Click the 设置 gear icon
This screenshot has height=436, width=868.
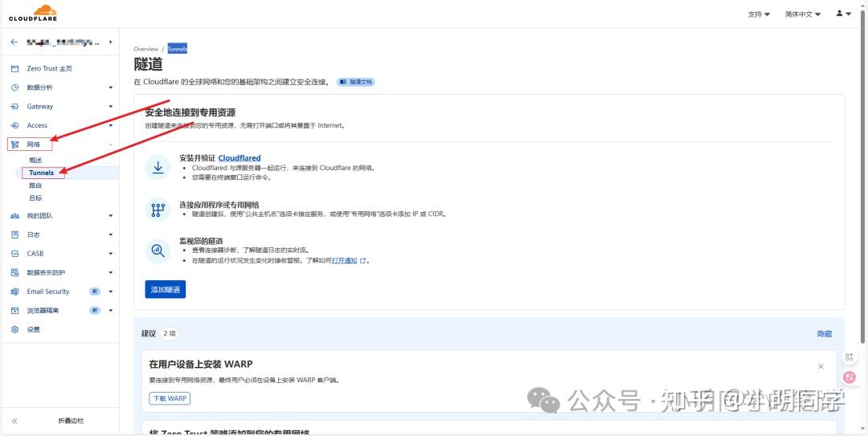(x=15, y=329)
